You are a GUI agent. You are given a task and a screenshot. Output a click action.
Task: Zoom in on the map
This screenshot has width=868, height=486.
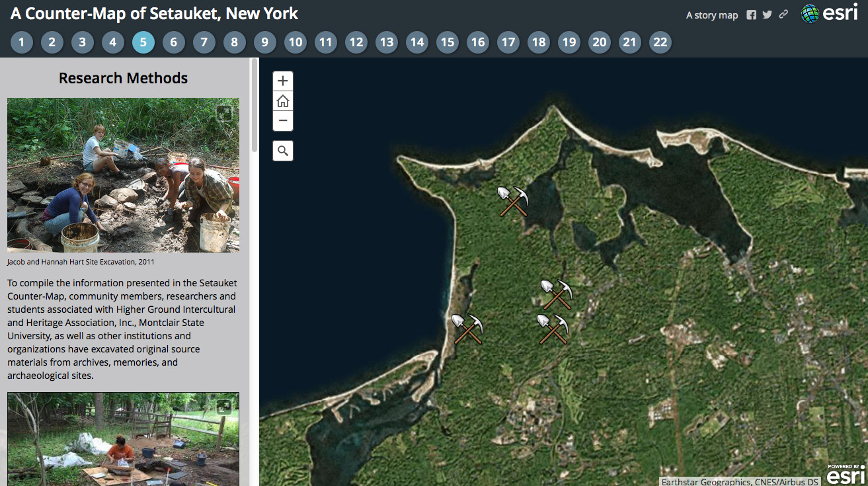(x=282, y=81)
